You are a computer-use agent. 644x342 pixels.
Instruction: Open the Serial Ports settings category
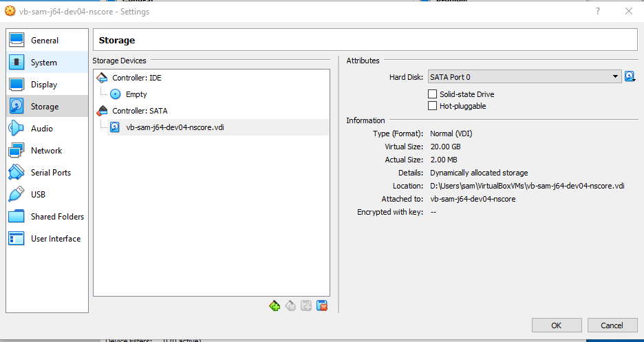[x=47, y=173]
